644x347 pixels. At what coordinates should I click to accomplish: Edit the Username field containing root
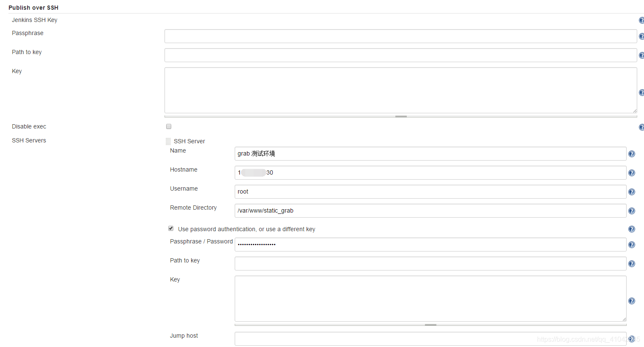[430, 191]
